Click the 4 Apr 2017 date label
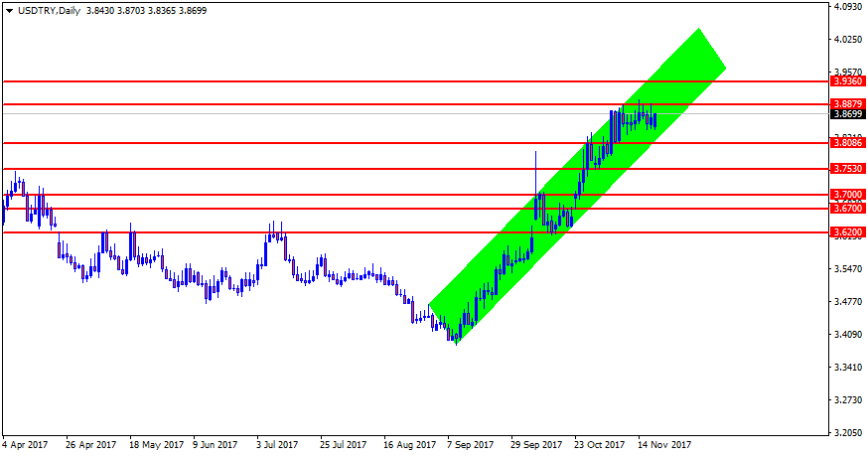Screen dimensions: 868x456 [x=25, y=445]
